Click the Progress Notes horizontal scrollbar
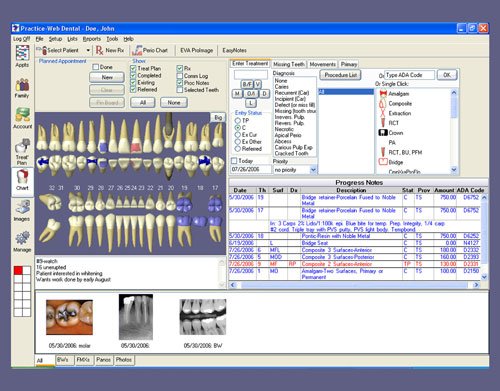This screenshot has height=391, width=500. tap(354, 285)
